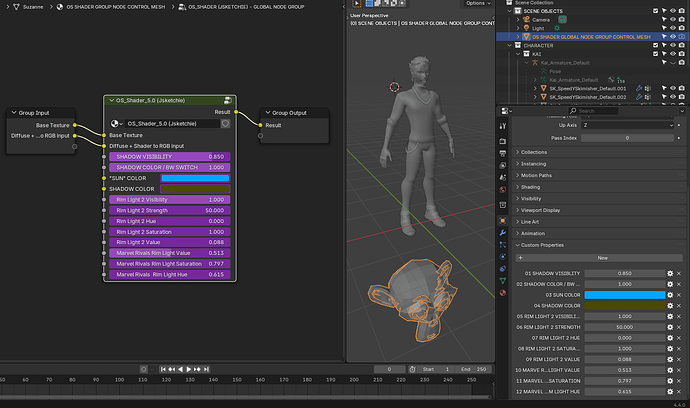Screen dimensions: 690x408
Task: Click modifier icon of SK_SpeedYSkimisher_Default.001
Action: (x=639, y=88)
